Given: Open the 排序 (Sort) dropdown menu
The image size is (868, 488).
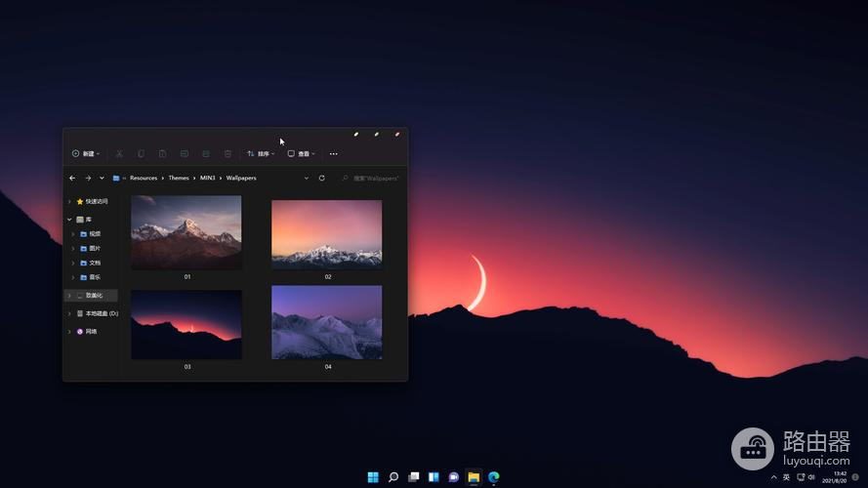Looking at the screenshot, I should pyautogui.click(x=261, y=153).
